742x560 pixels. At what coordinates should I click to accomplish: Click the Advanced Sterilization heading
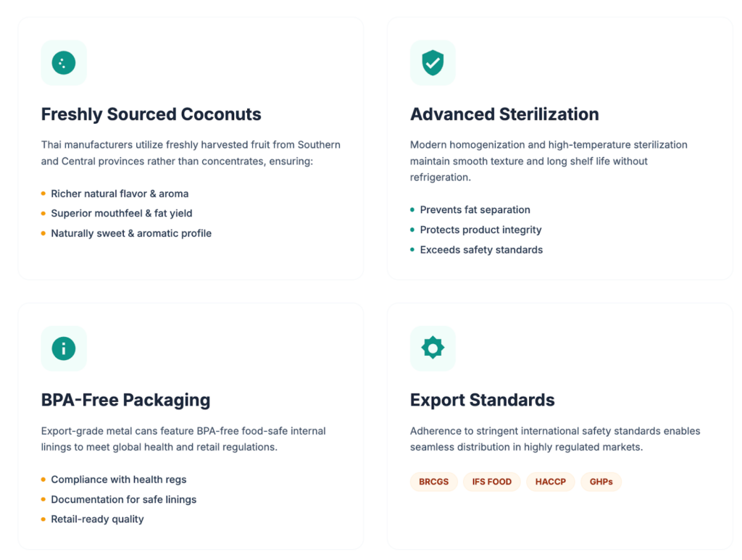pyautogui.click(x=504, y=114)
